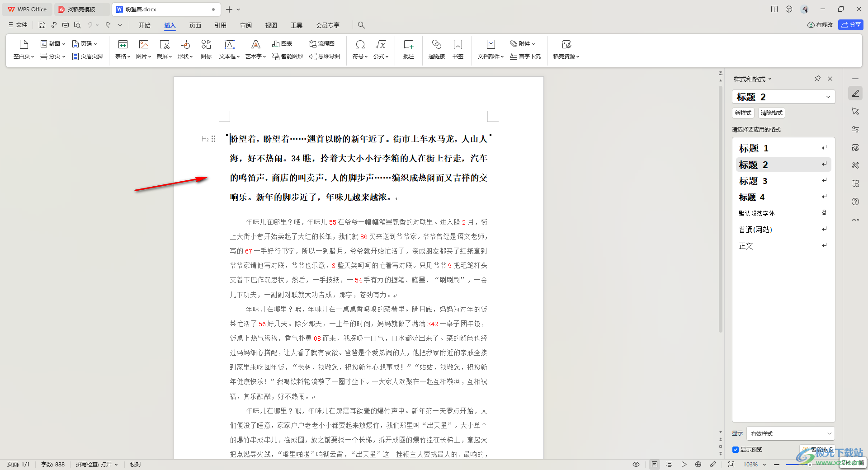Open header and footer 页眉页脚
868x470 pixels.
[x=88, y=56]
